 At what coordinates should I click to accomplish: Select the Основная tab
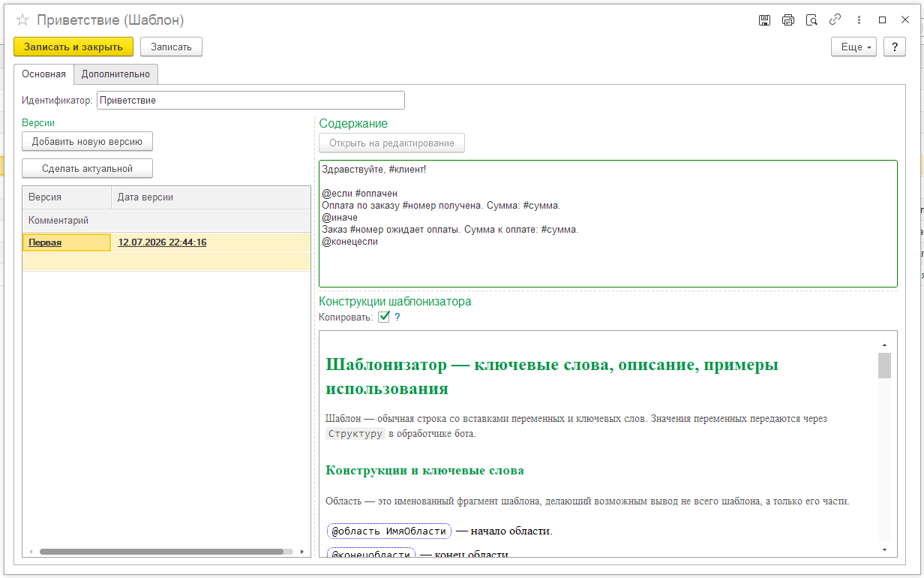(43, 74)
